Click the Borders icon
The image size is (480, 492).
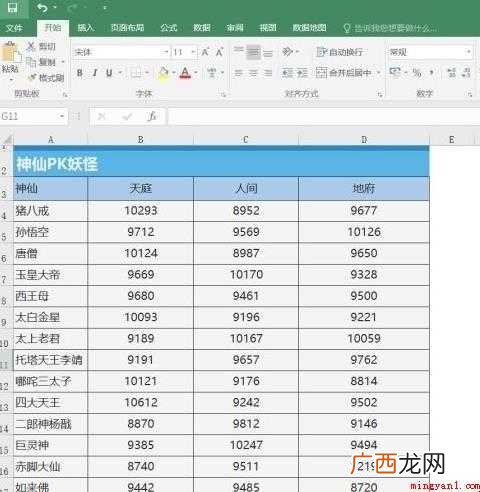[x=136, y=73]
